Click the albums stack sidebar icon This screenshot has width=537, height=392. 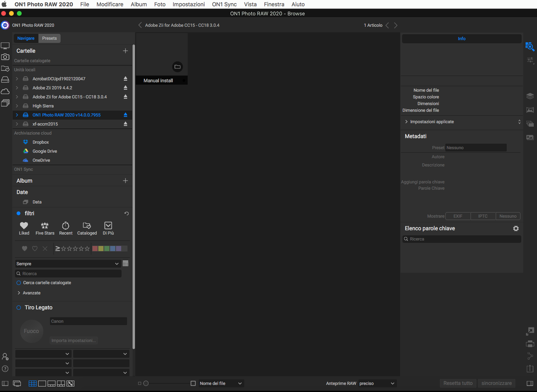5,103
